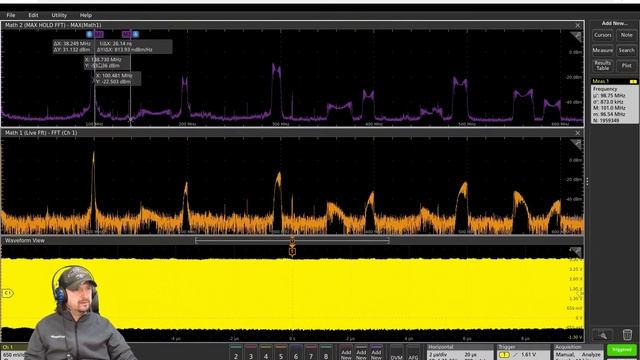Click the Measure button

click(602, 50)
